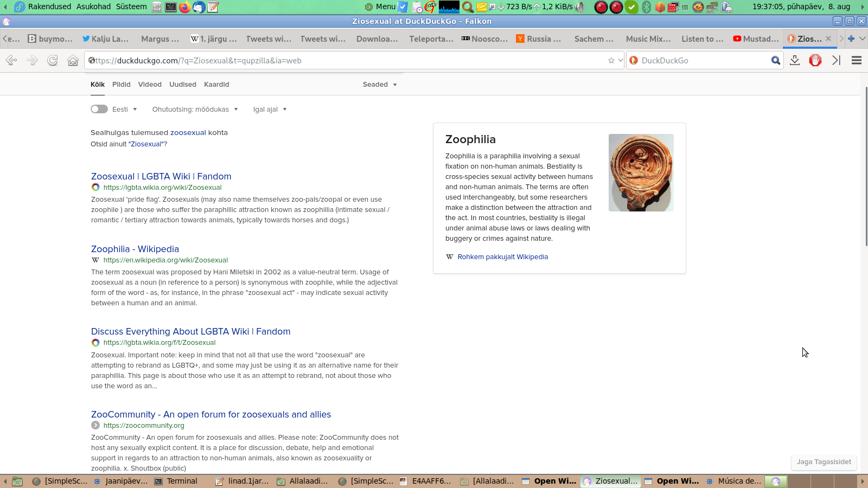Screen dimensions: 868x488
Task: Close the Zios... tab
Action: click(828, 38)
